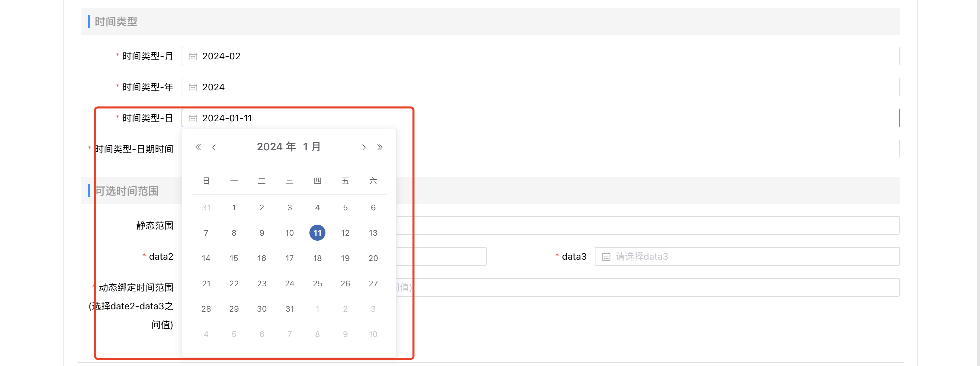Click calendar icon in year field

[193, 87]
